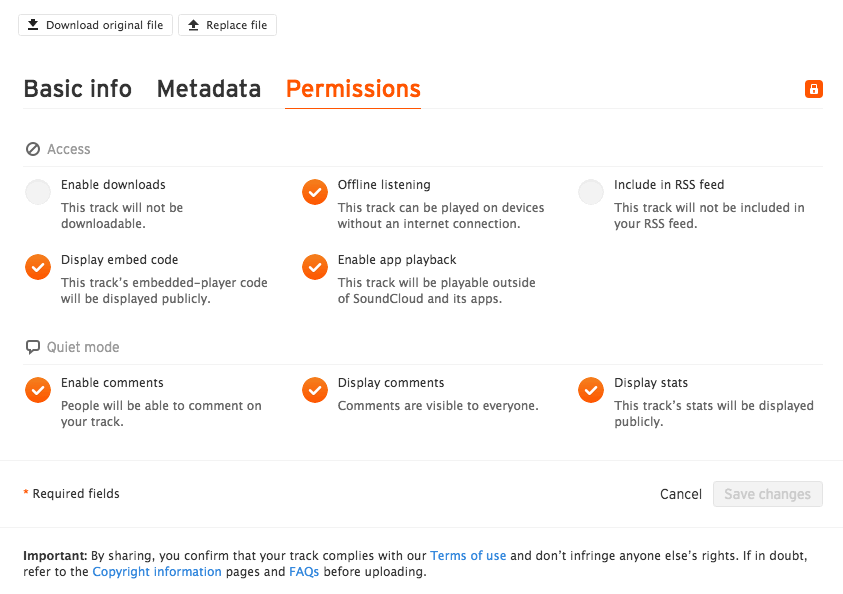This screenshot has height=594, width=843.
Task: Open the Metadata tab
Action: [x=209, y=89]
